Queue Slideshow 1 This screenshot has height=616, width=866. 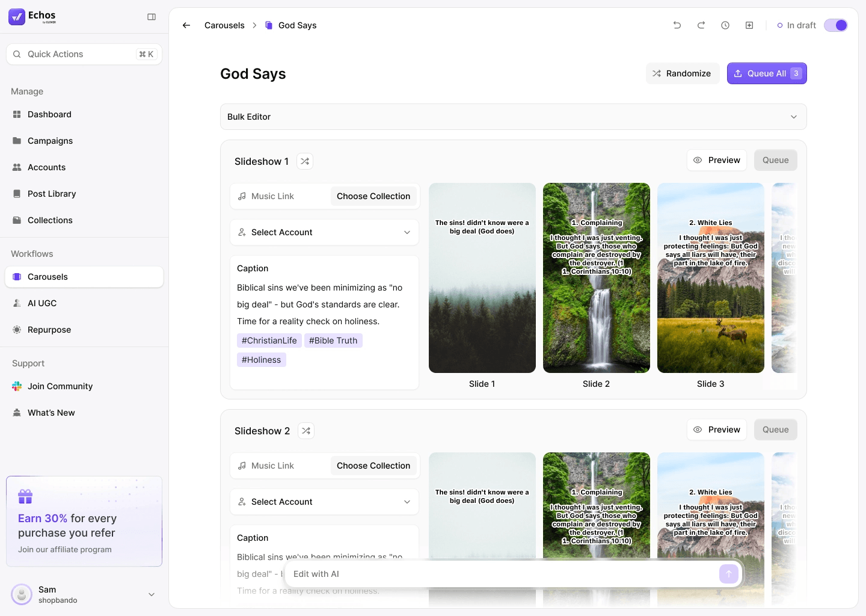coord(776,160)
